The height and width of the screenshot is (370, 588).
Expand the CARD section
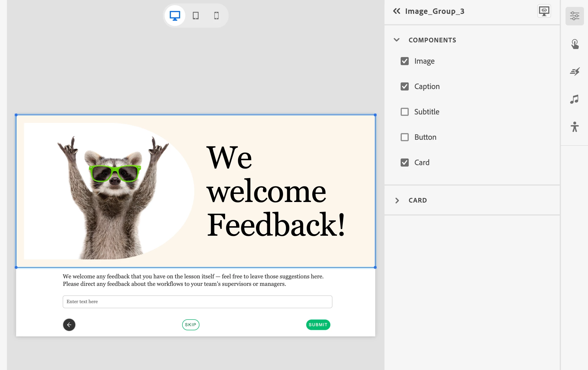[x=397, y=200]
